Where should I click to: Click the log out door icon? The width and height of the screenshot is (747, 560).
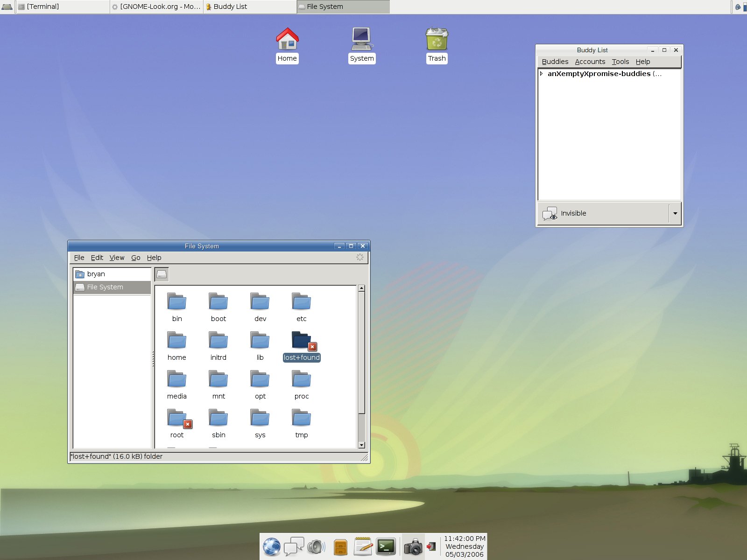coord(431,546)
